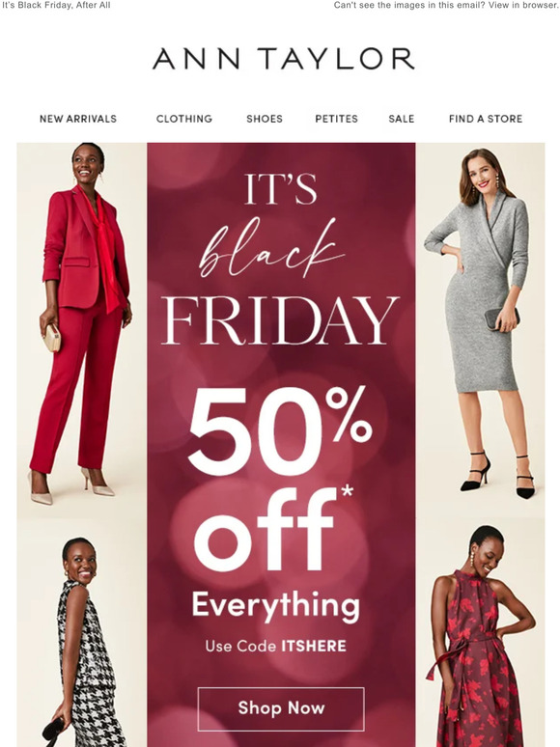Image resolution: width=560 pixels, height=747 pixels.
Task: Click the Shop Now button
Action: click(281, 709)
